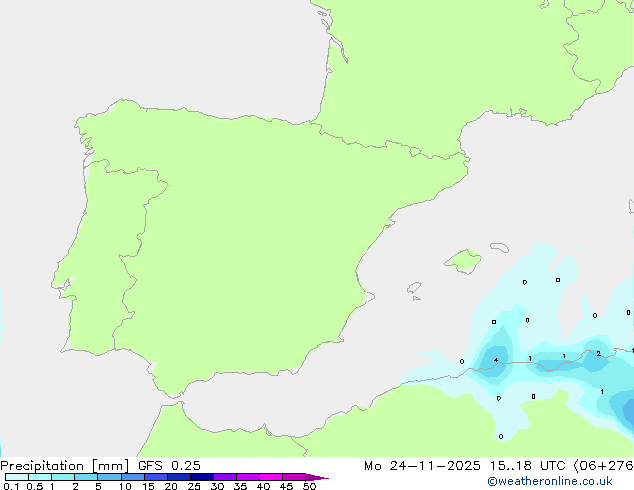Click the "0.1" legend scale label
The image size is (634, 490).
click(x=11, y=486)
